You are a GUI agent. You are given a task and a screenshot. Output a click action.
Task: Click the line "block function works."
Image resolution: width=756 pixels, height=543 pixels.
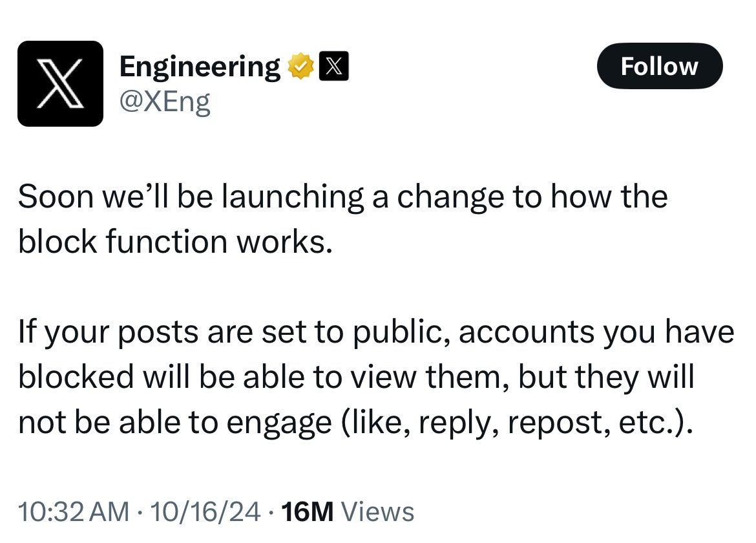174,242
